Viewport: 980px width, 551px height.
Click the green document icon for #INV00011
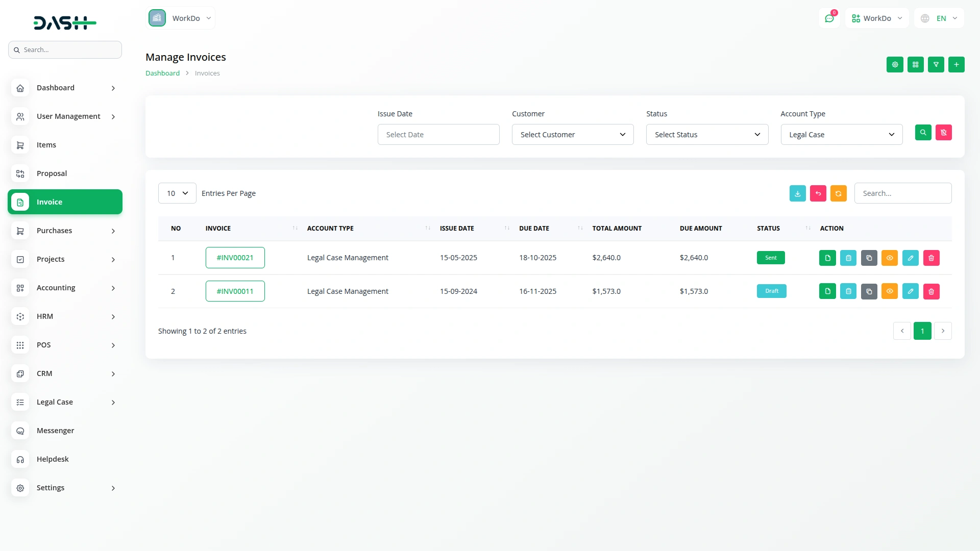pos(827,291)
